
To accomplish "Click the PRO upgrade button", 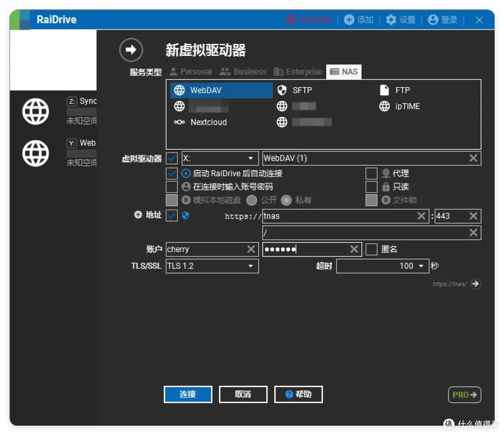I will coord(464,394).
